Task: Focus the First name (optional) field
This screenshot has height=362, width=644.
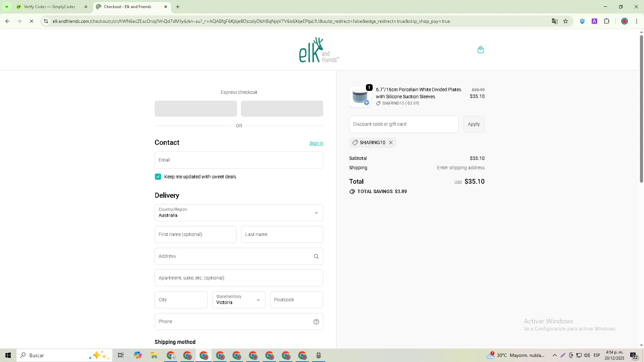Action: [x=195, y=235]
